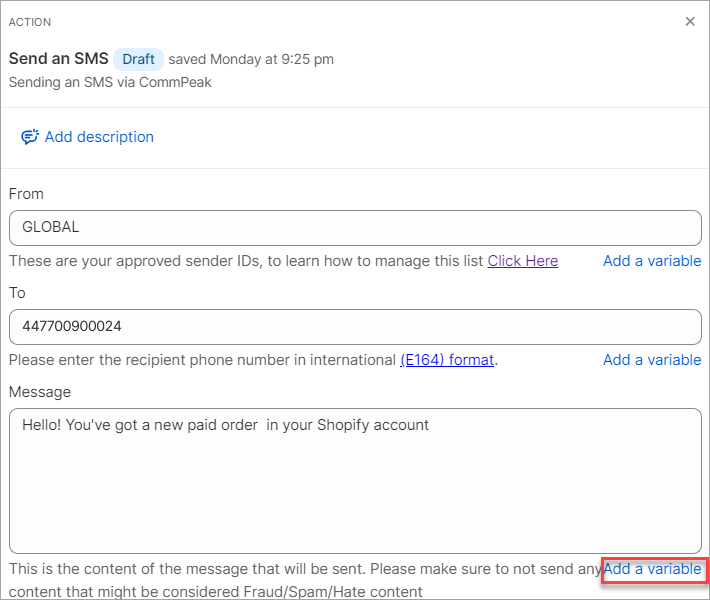This screenshot has width=710, height=600.
Task: Focus the From field containing GLOBAL
Action: (355, 227)
